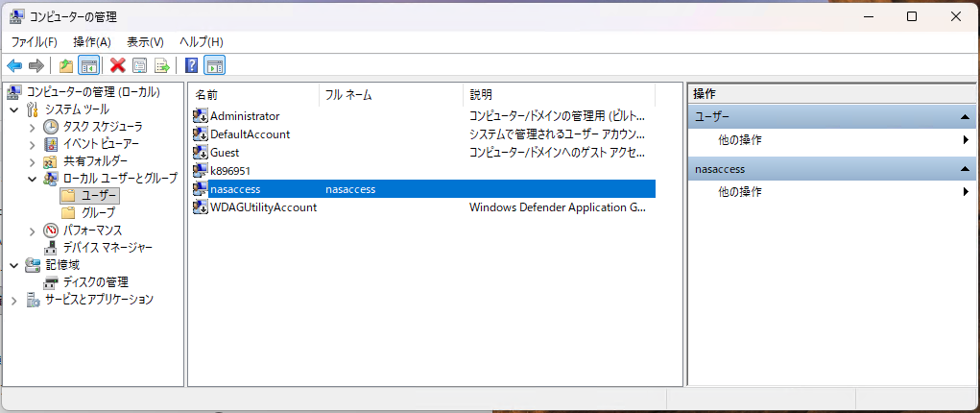Select the Administrator user account
This screenshot has height=413, width=980.
click(245, 116)
